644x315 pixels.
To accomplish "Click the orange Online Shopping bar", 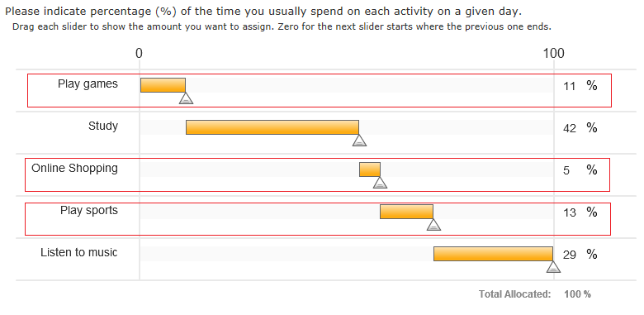I will coord(370,169).
